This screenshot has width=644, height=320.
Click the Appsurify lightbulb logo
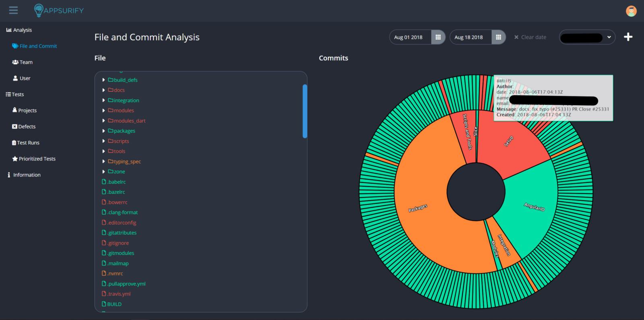[x=39, y=10]
